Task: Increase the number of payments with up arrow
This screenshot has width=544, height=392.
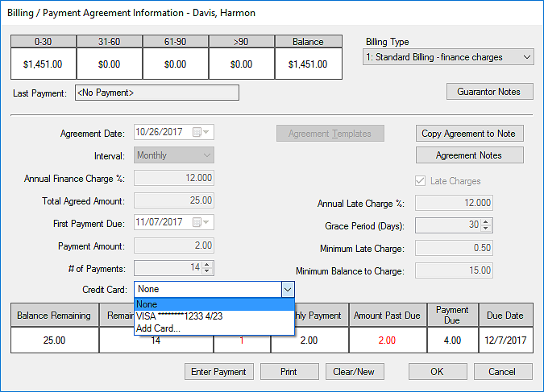Action: click(x=207, y=264)
